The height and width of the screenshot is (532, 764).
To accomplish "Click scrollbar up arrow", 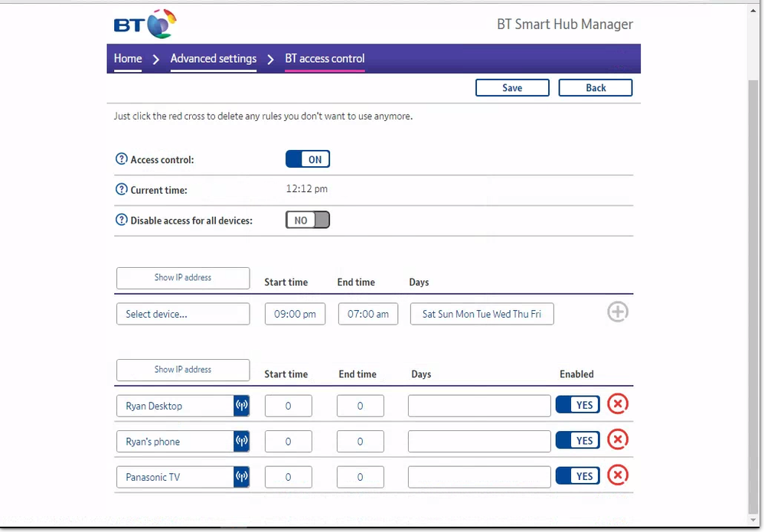I will click(x=753, y=10).
